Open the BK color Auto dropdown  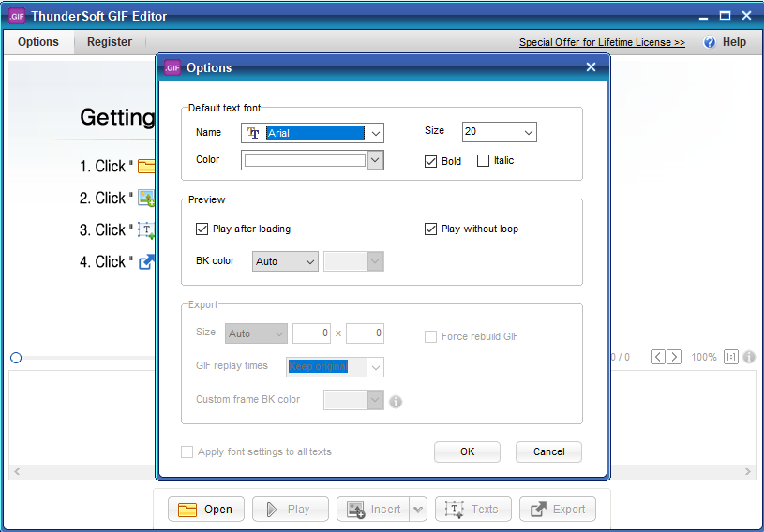tap(285, 261)
